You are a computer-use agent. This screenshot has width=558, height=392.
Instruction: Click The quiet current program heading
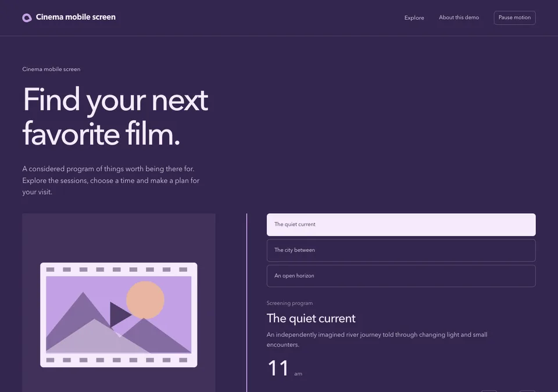(310, 318)
